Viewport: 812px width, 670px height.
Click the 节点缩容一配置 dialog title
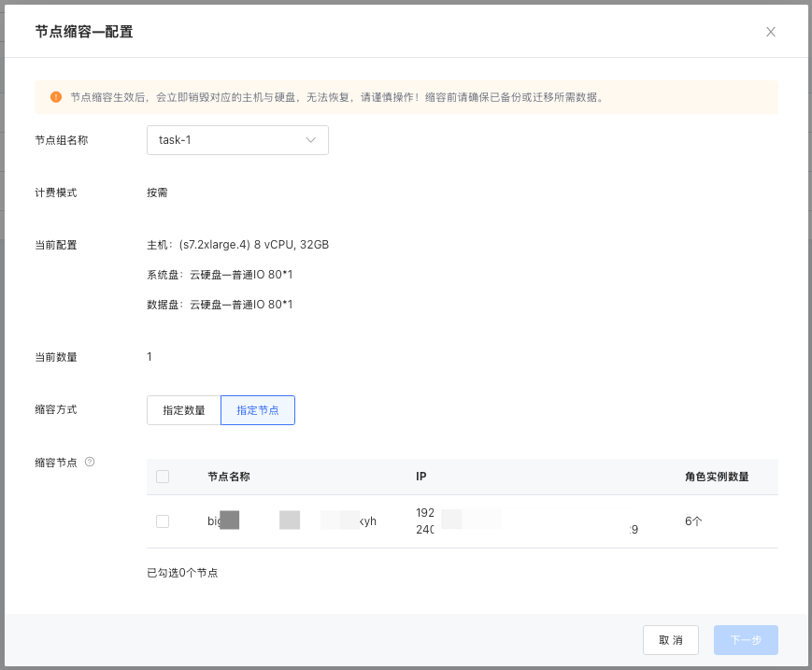coord(84,32)
